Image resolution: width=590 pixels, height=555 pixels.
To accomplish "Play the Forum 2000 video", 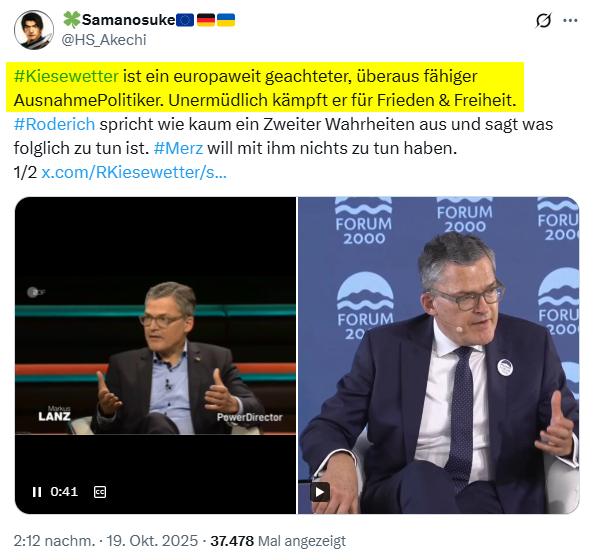I will [319, 492].
